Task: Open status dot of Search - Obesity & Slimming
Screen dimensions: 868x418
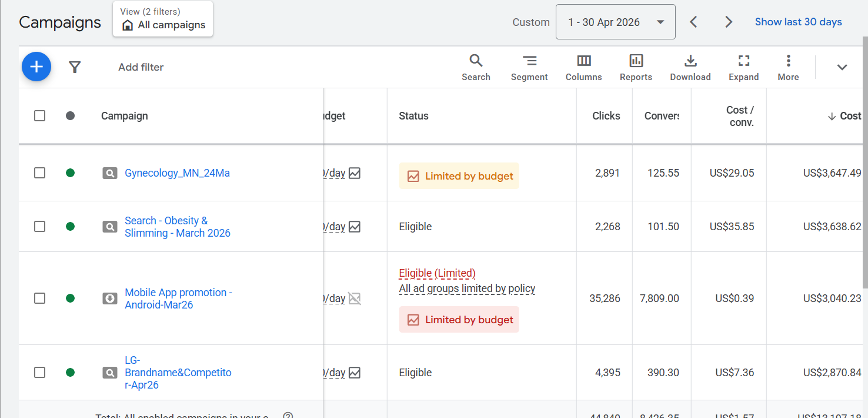Action: pos(71,227)
